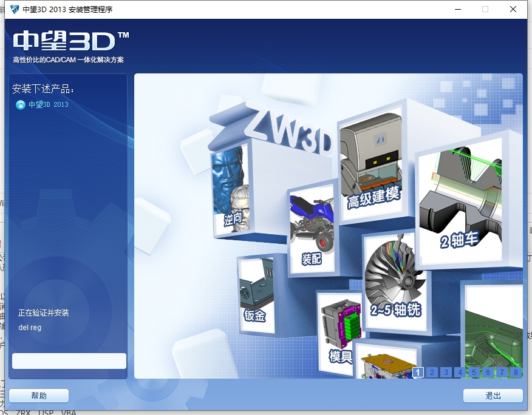Show slide page 8
The image size is (532, 415).
pos(516,373)
